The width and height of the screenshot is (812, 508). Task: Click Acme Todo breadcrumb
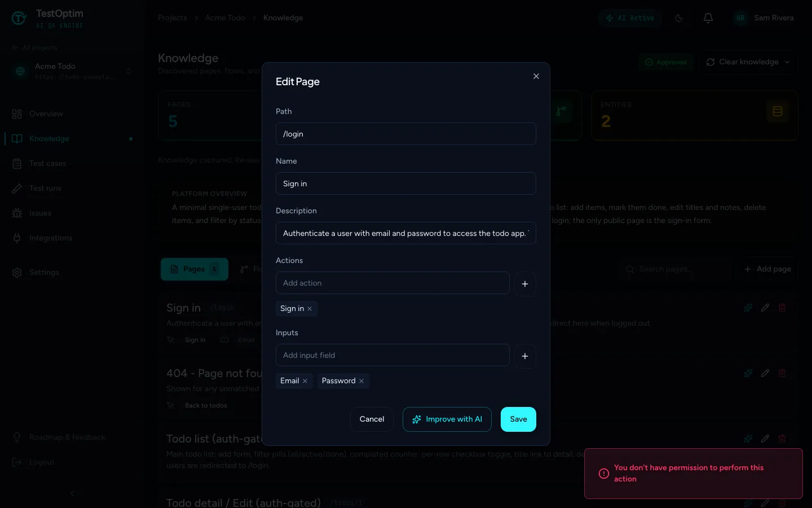[225, 18]
